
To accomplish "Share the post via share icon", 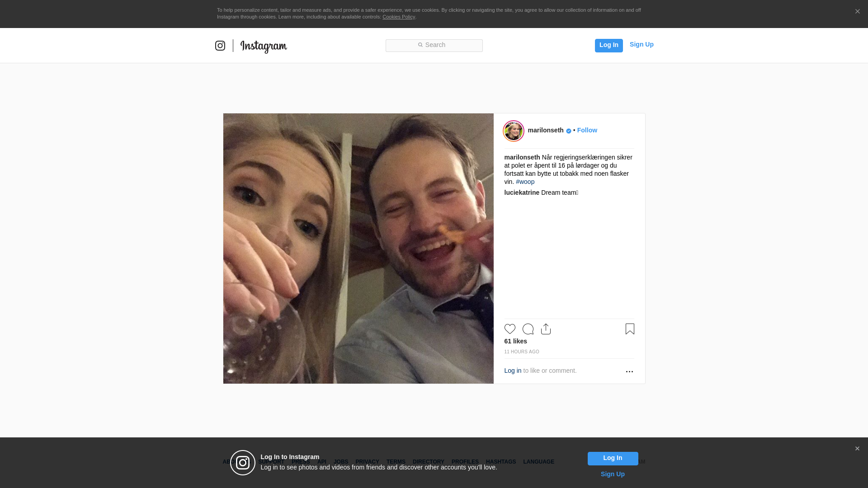I will click(x=546, y=329).
